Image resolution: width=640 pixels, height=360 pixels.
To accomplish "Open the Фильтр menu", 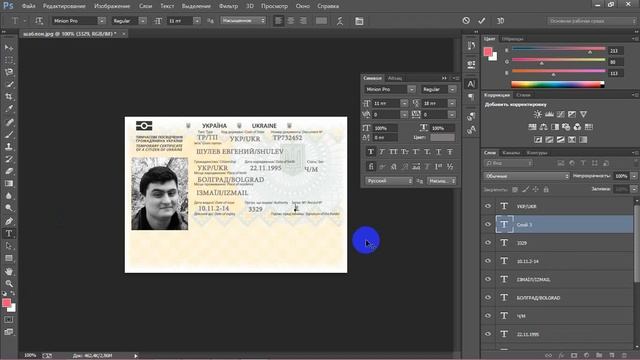I will (228, 6).
